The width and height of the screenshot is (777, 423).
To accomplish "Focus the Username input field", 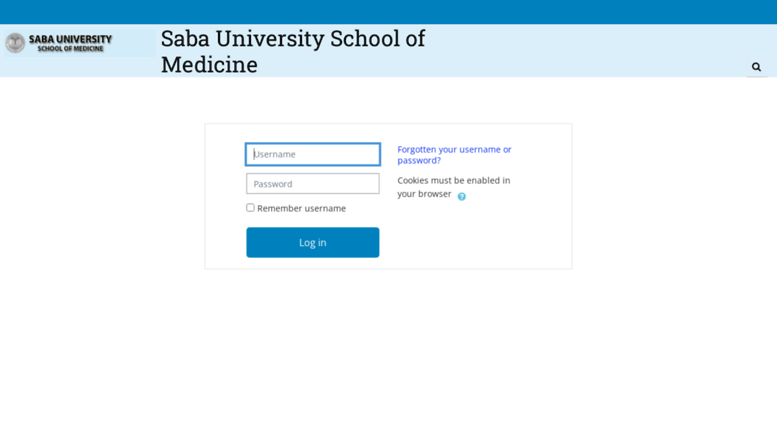I will [x=313, y=154].
